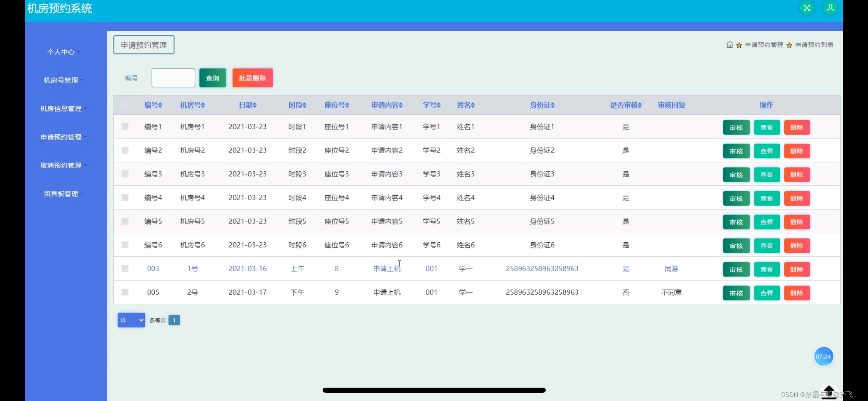
Task: Click the 07:24 floating timer bubble
Action: 823,356
